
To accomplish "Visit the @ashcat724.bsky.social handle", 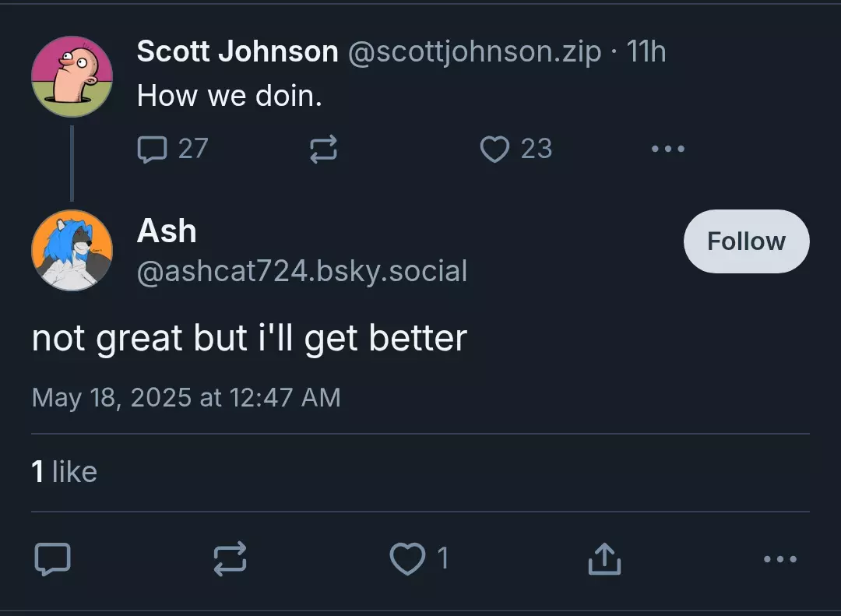I will tap(302, 270).
